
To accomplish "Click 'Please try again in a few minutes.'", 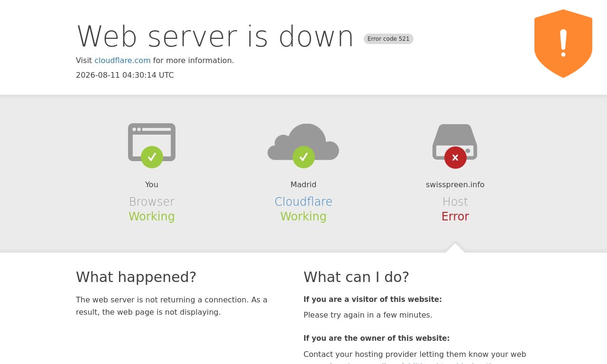I will [x=368, y=315].
